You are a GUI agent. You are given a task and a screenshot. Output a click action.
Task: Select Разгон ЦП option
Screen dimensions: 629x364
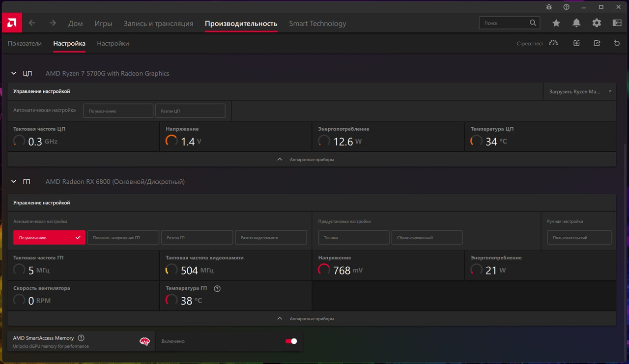(x=190, y=111)
